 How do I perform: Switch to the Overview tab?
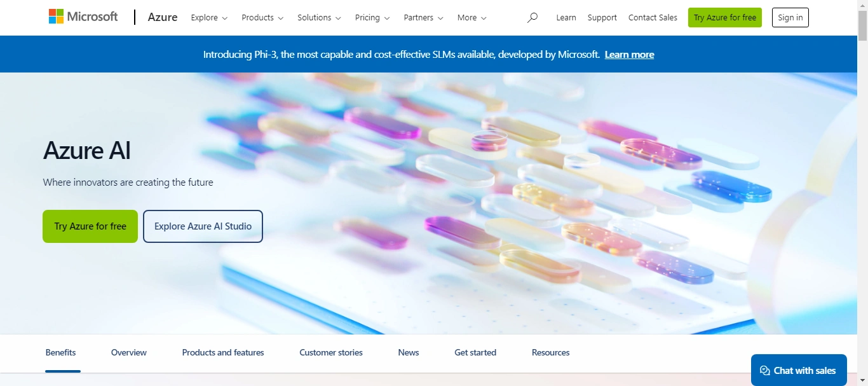[x=129, y=352]
